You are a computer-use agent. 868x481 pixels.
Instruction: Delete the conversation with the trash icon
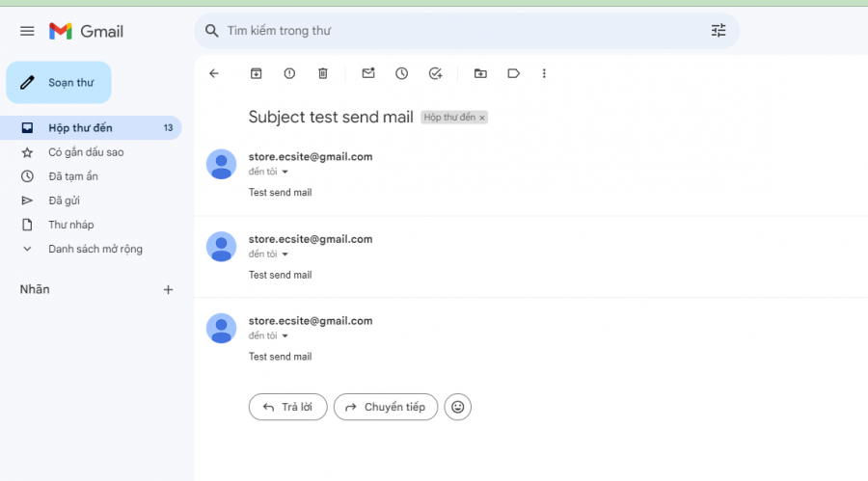click(323, 73)
